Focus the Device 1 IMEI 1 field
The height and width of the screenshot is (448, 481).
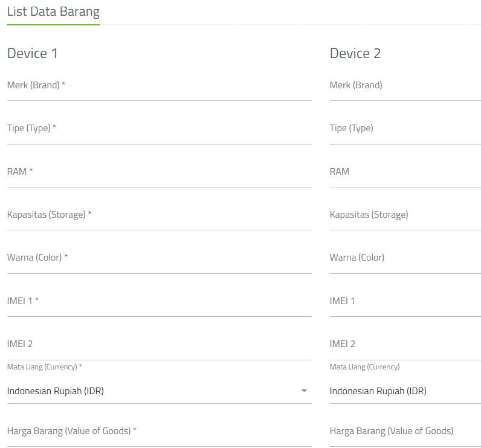point(159,302)
